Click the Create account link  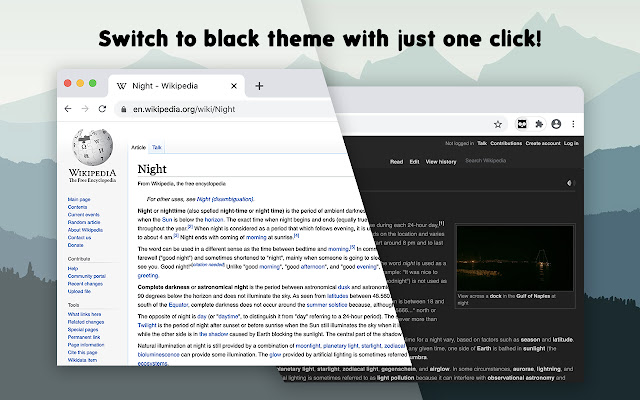(543, 144)
